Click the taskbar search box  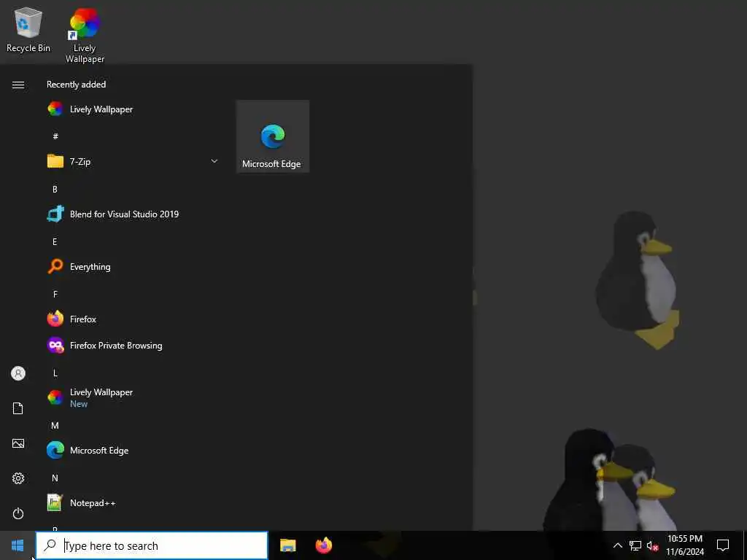pyautogui.click(x=152, y=545)
